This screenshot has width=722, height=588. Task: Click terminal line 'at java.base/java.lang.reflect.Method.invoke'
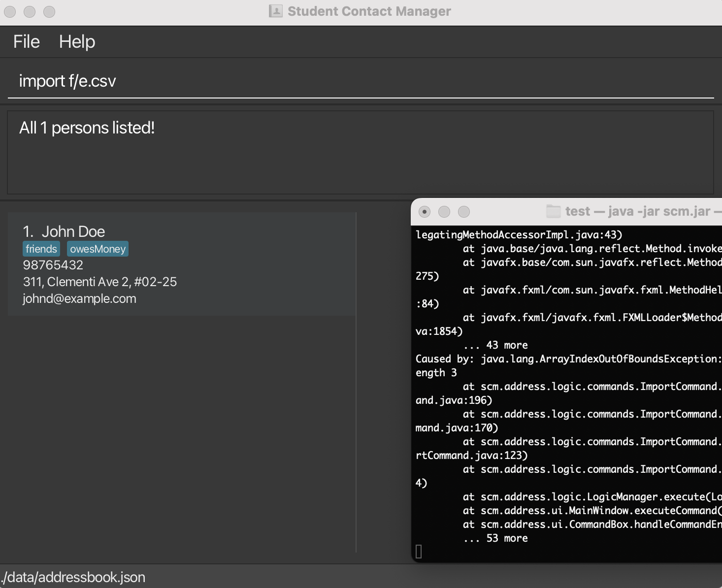pos(592,249)
